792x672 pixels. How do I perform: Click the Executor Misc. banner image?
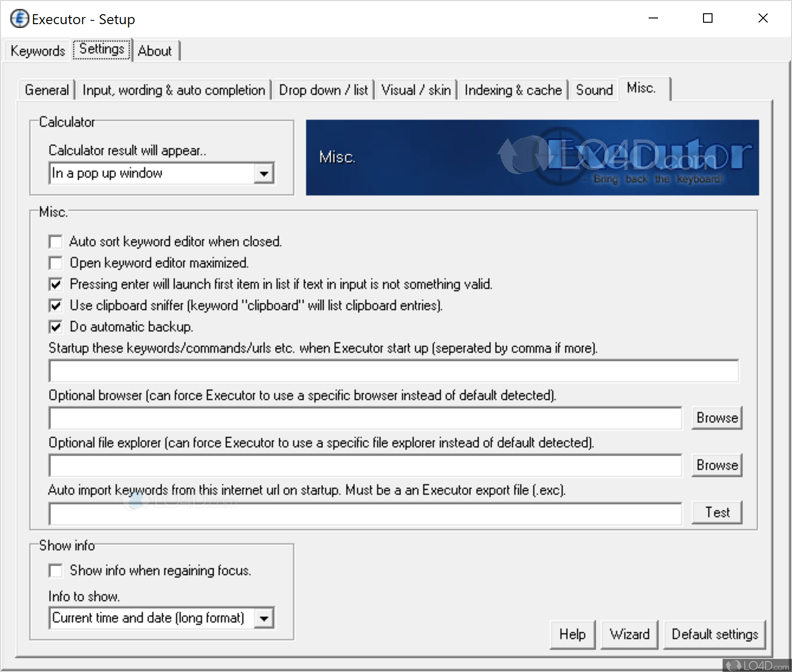pos(532,158)
